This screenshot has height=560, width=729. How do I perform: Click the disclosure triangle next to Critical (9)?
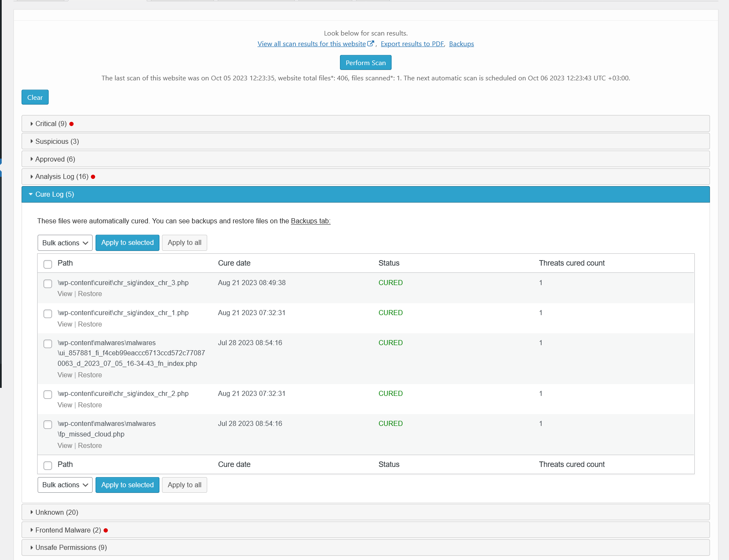tap(32, 124)
